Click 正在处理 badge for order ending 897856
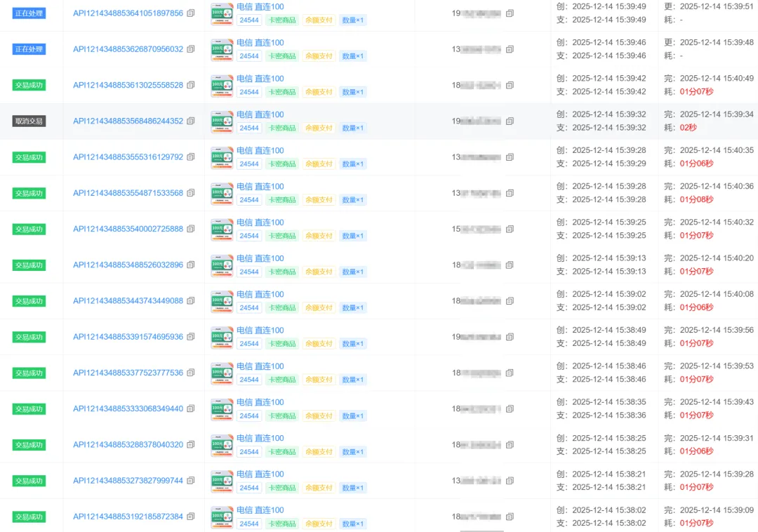This screenshot has width=758, height=532. pos(29,13)
